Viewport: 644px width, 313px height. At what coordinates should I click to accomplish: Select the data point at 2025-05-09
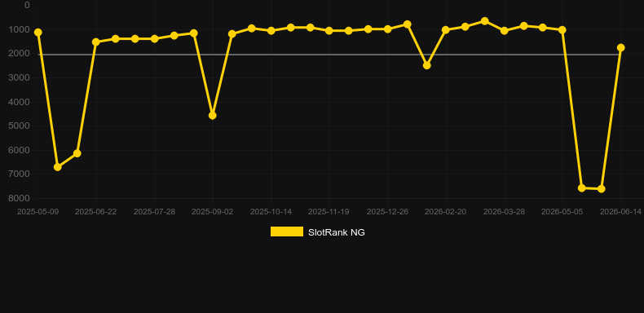pos(38,32)
